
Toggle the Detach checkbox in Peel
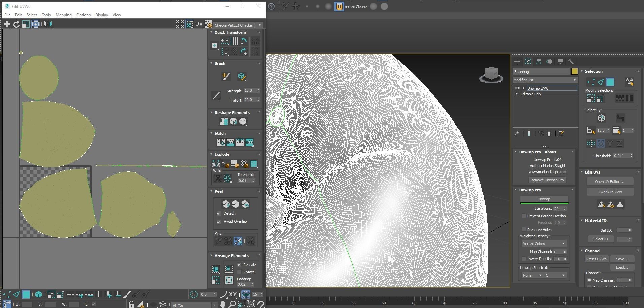click(219, 214)
